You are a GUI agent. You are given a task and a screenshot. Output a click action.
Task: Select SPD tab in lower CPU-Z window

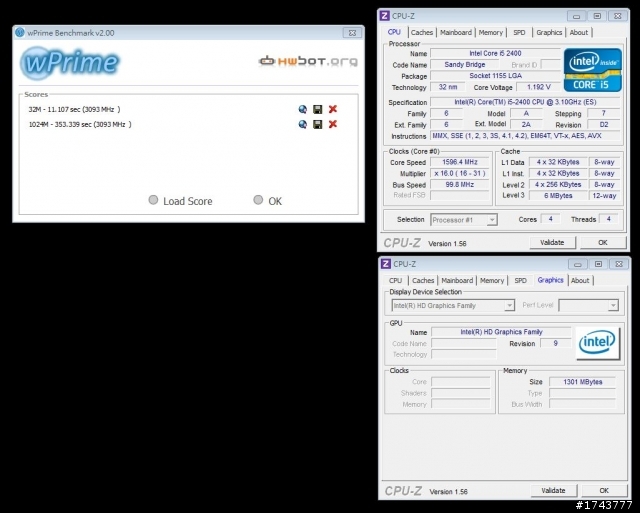coord(520,280)
